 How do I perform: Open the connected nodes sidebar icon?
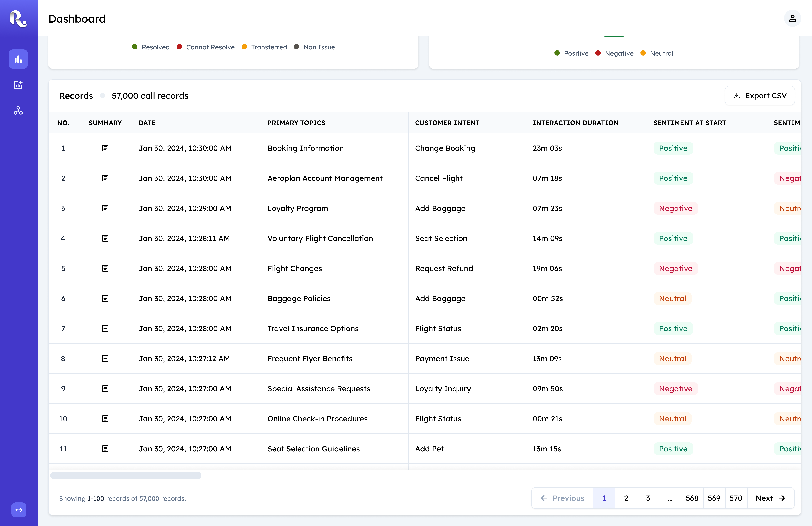point(18,110)
